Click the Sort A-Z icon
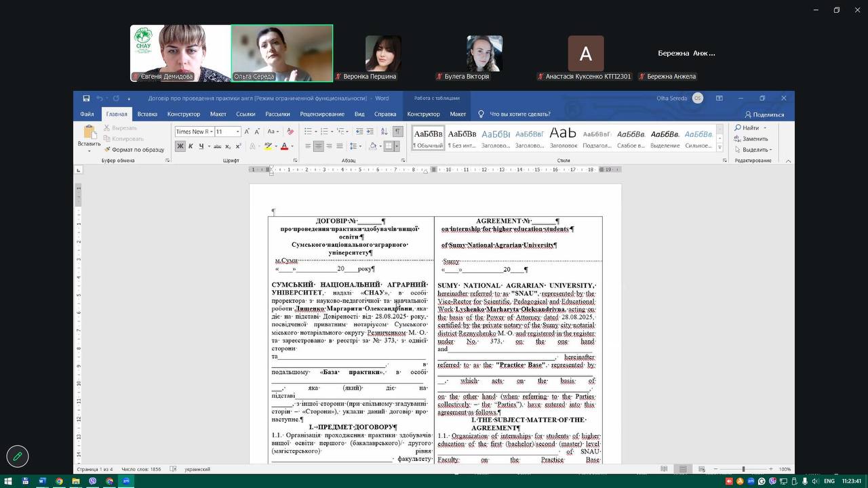This screenshot has height=488, width=868. tap(384, 131)
